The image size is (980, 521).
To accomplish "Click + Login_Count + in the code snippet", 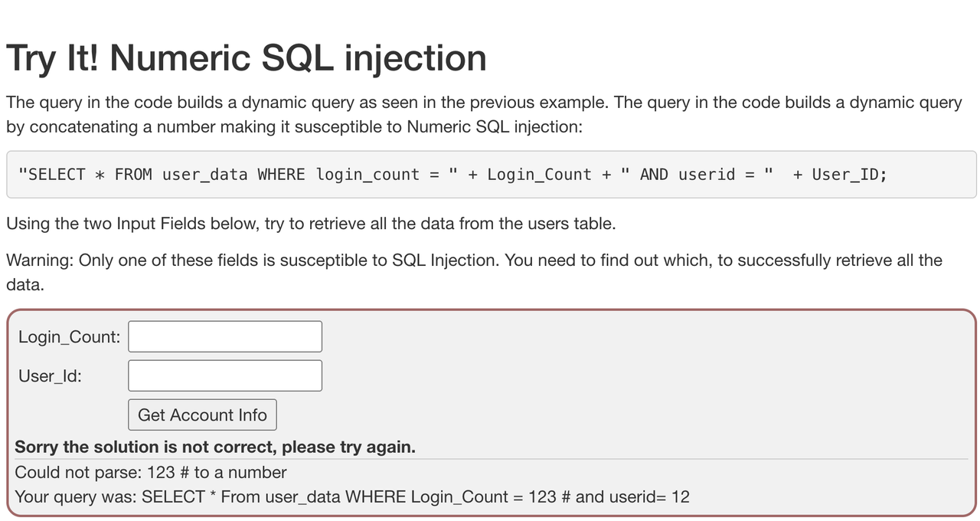I will tap(539, 175).
